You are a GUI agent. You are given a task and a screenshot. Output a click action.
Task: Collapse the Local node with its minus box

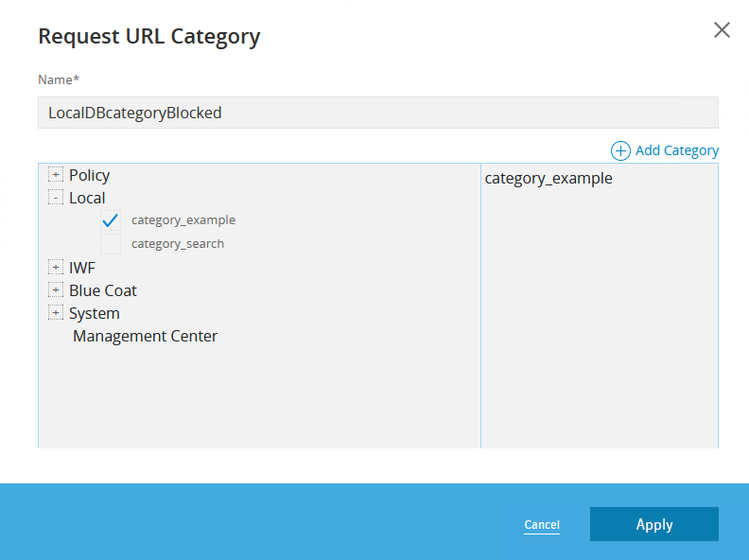(56, 198)
